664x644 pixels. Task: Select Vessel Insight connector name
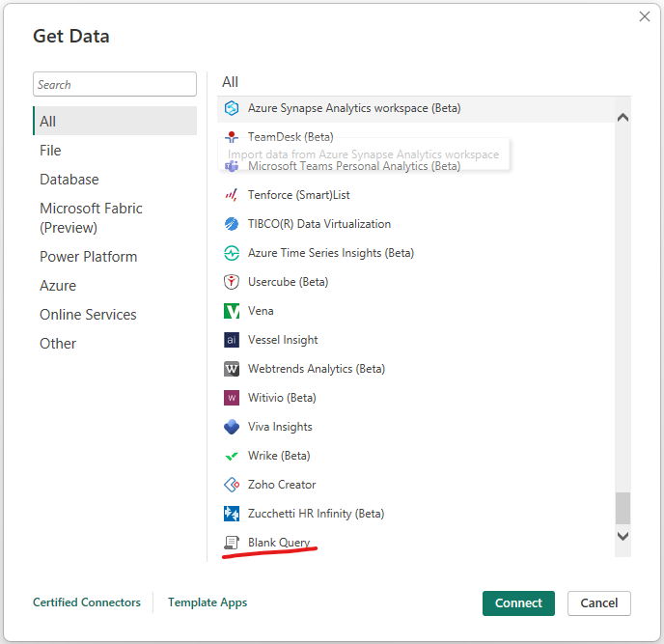click(283, 340)
